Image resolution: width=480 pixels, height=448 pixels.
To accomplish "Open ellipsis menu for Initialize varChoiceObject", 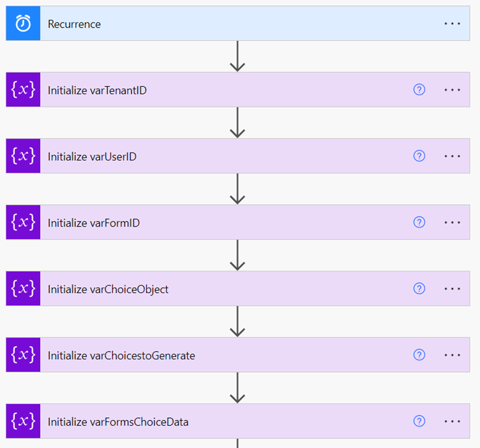I will (x=452, y=289).
